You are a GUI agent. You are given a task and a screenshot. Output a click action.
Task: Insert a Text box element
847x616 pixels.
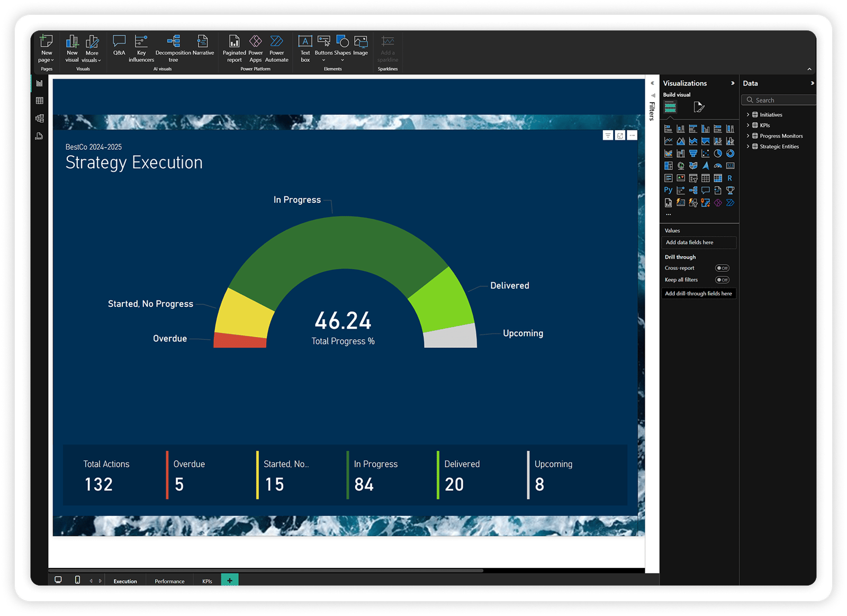click(x=305, y=48)
